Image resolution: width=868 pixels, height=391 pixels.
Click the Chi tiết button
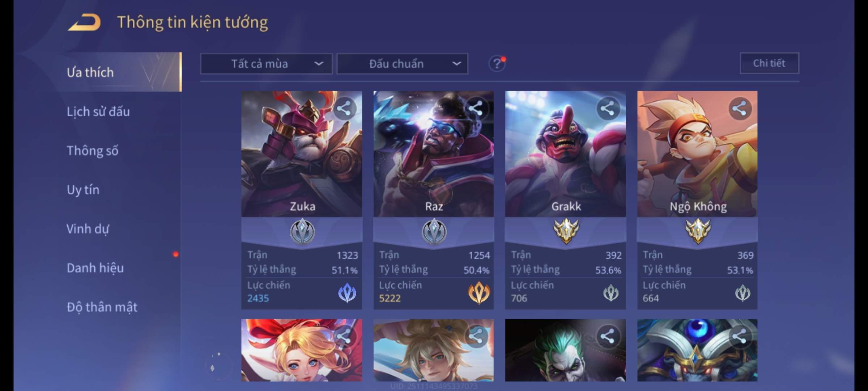(769, 63)
